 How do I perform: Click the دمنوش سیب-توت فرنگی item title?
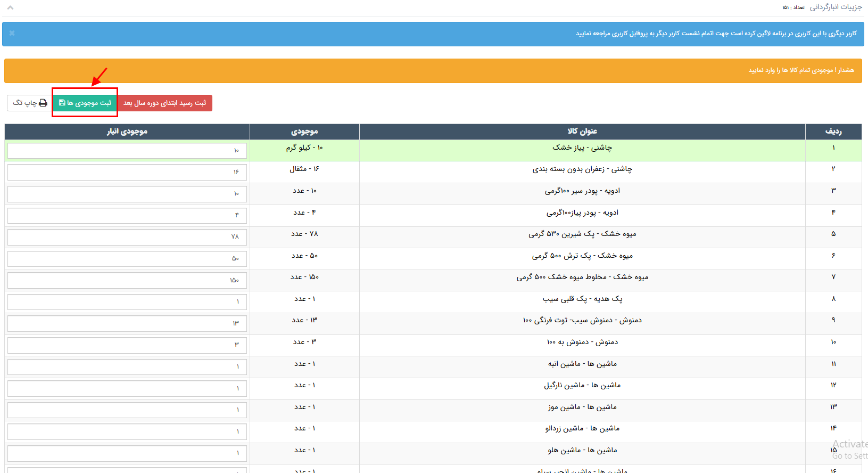click(582, 320)
